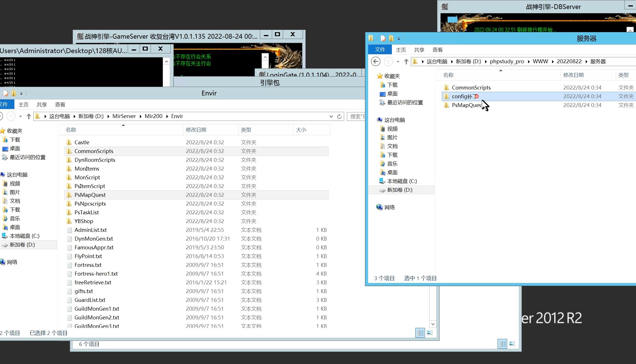The width and height of the screenshot is (636, 364).
Task: Open PsMapQuest folder icon in Envir window
Action: coord(69,195)
